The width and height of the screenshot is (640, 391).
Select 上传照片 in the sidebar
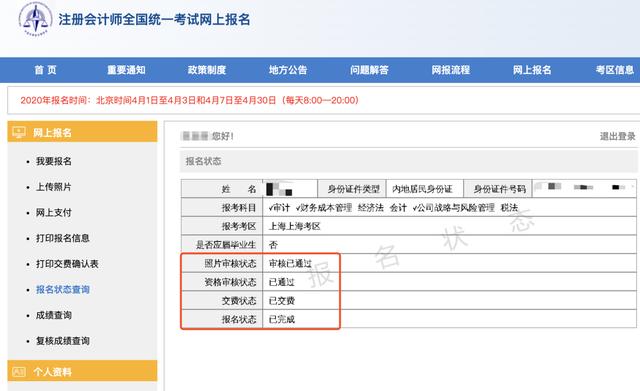[54, 187]
